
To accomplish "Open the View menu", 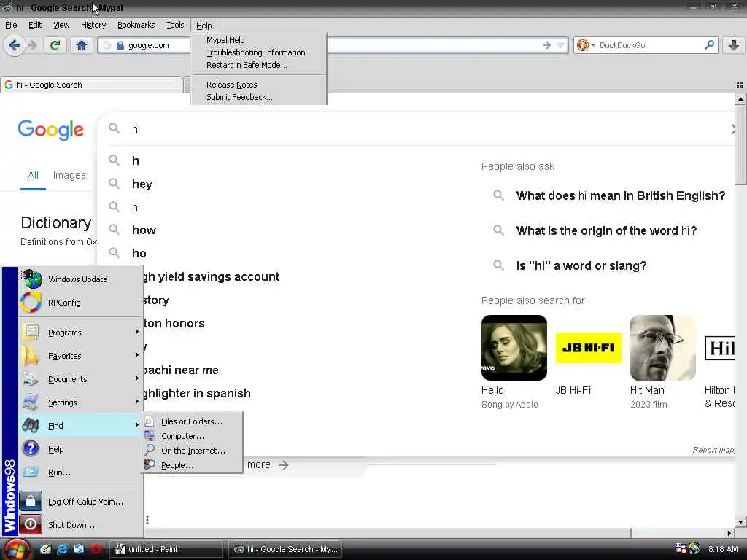I will (x=61, y=25).
